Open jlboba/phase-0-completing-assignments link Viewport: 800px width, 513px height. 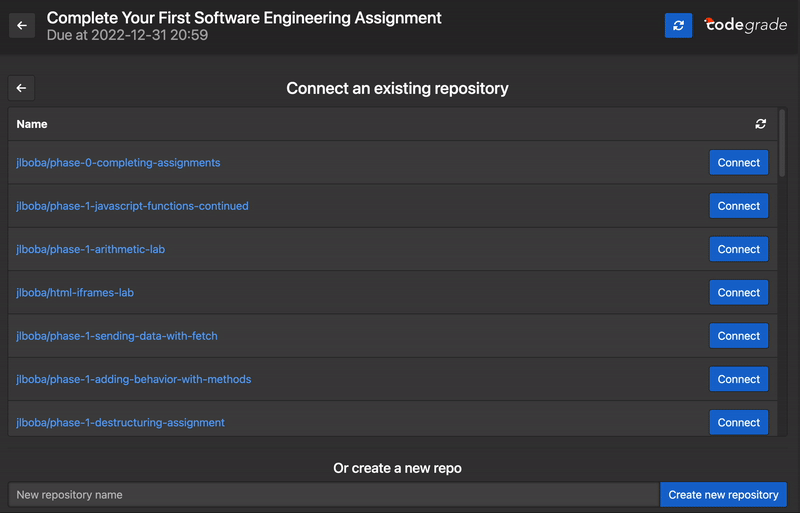click(118, 163)
